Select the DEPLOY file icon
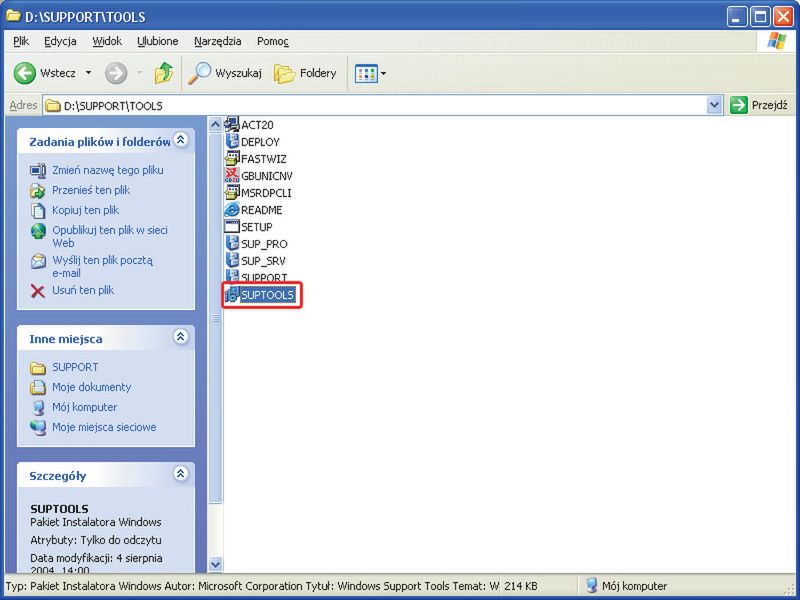 [232, 141]
